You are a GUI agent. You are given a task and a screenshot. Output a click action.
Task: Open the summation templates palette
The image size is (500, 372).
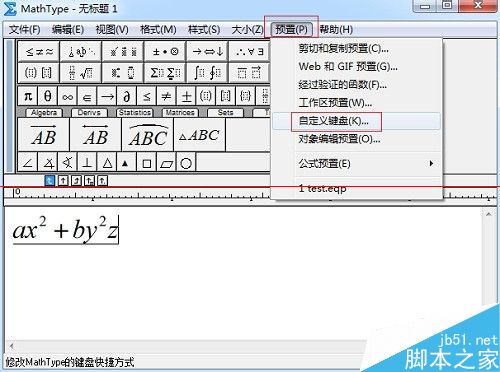coord(165,73)
